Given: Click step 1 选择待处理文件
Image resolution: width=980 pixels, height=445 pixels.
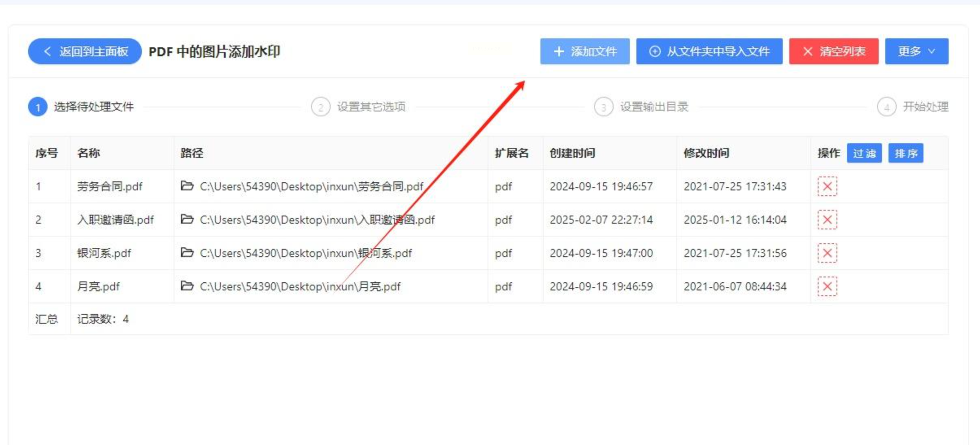Looking at the screenshot, I should coord(93,107).
